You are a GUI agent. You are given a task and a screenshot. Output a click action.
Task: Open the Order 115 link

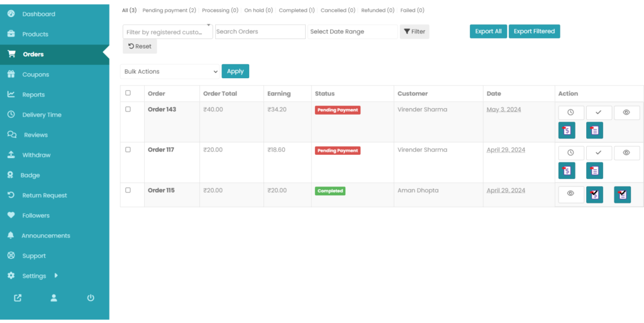click(161, 190)
